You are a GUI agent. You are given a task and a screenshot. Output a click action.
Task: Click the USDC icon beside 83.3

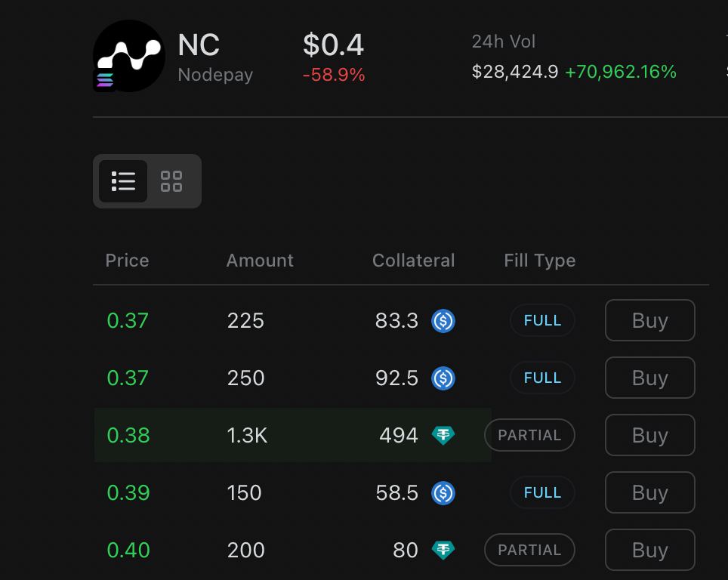pyautogui.click(x=443, y=320)
